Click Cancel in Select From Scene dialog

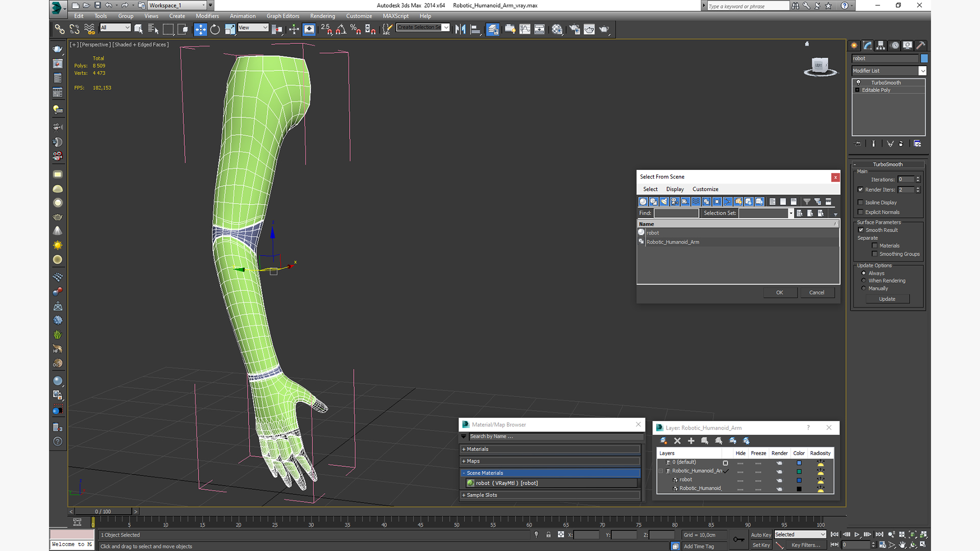pos(817,293)
